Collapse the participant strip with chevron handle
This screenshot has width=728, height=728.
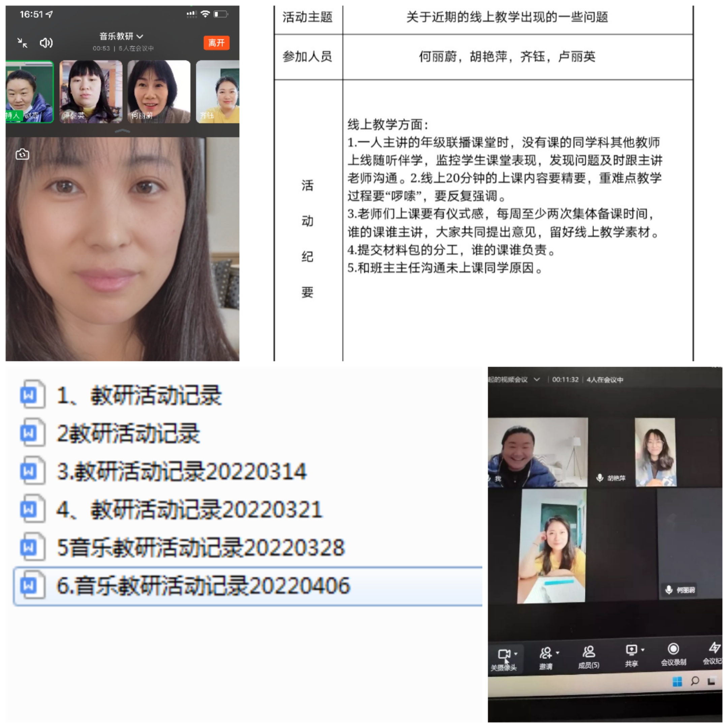click(122, 131)
